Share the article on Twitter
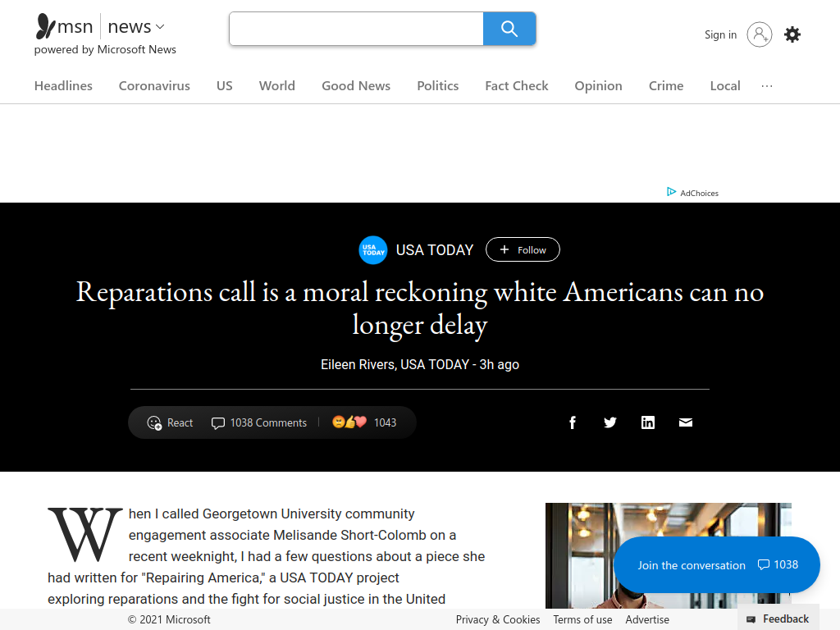The width and height of the screenshot is (840, 630). click(x=610, y=422)
